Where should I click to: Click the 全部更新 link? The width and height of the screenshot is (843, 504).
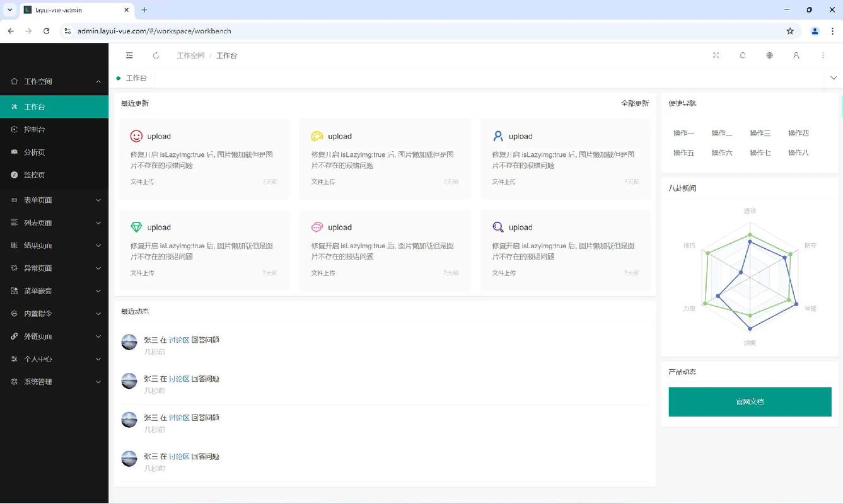[x=634, y=103]
